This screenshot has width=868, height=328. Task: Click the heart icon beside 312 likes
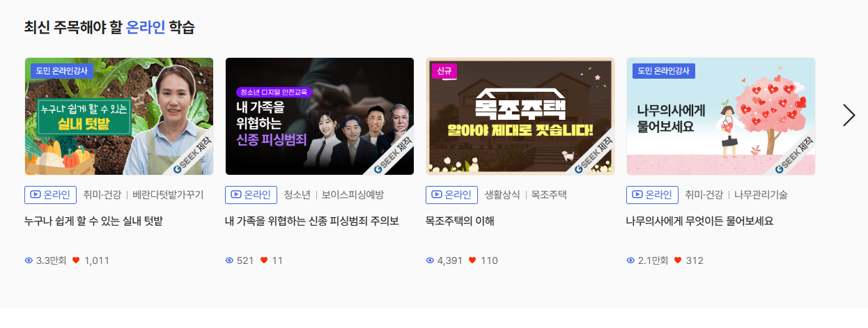678,260
